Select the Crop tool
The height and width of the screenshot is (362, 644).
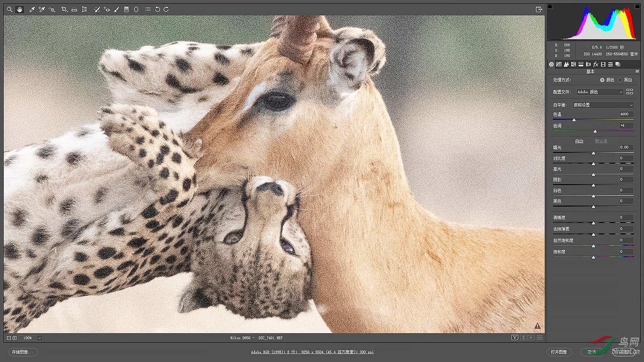click(x=64, y=9)
